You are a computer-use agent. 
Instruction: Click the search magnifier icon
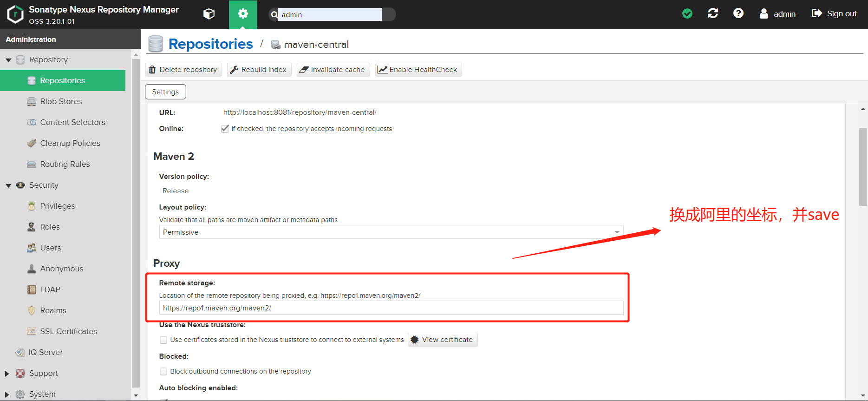(x=274, y=14)
